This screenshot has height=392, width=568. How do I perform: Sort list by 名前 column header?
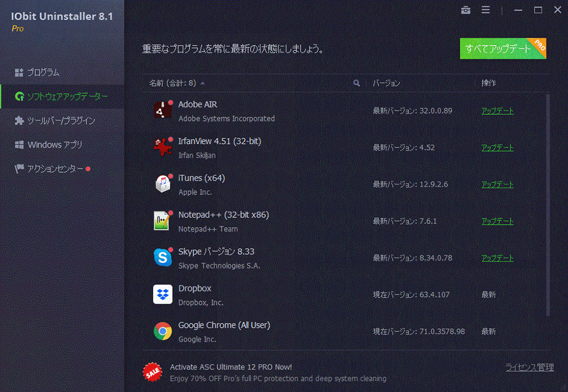point(172,83)
